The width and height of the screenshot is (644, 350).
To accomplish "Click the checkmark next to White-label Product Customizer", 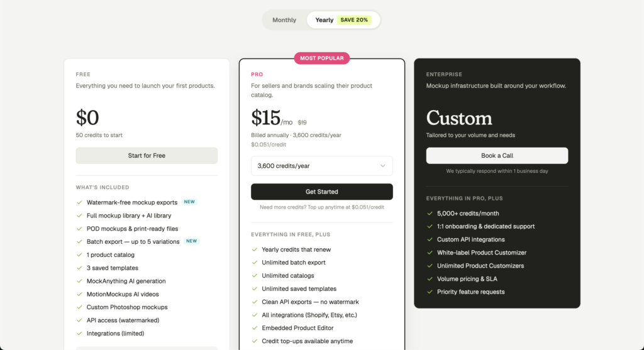I will (430, 253).
